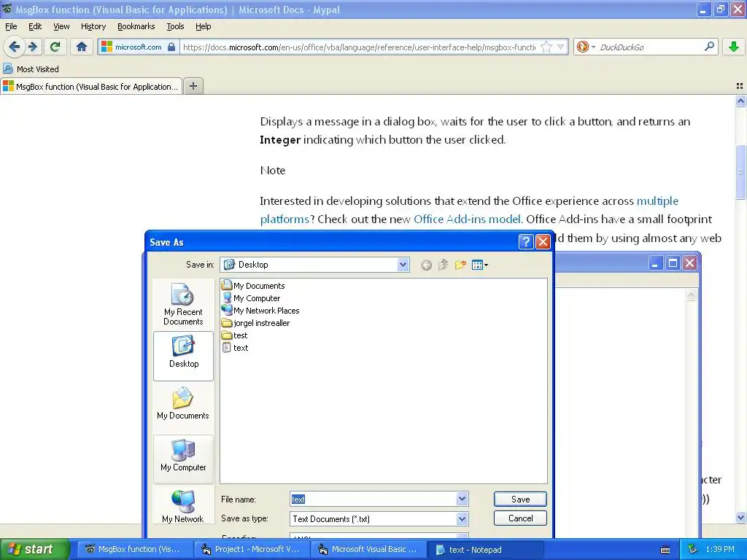Click the DuckDuckGo search field
The width and height of the screenshot is (747, 560).
click(x=650, y=47)
